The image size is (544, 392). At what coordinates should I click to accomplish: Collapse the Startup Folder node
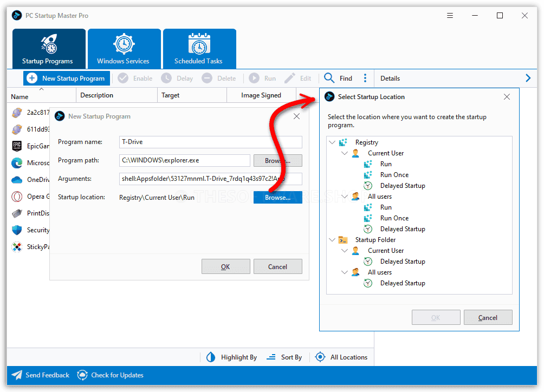[x=332, y=240]
